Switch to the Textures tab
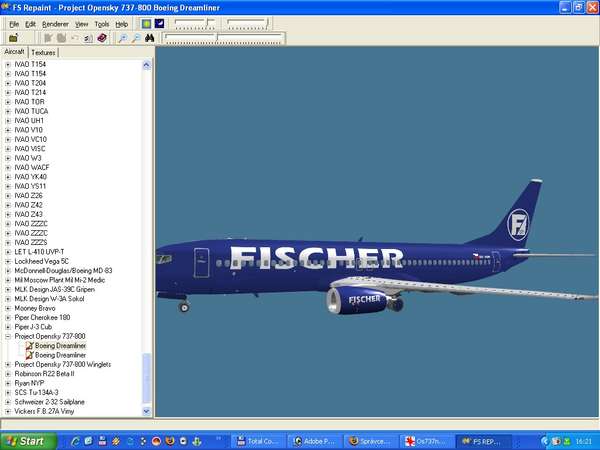Screen dimensions: 600x450 (x=43, y=52)
